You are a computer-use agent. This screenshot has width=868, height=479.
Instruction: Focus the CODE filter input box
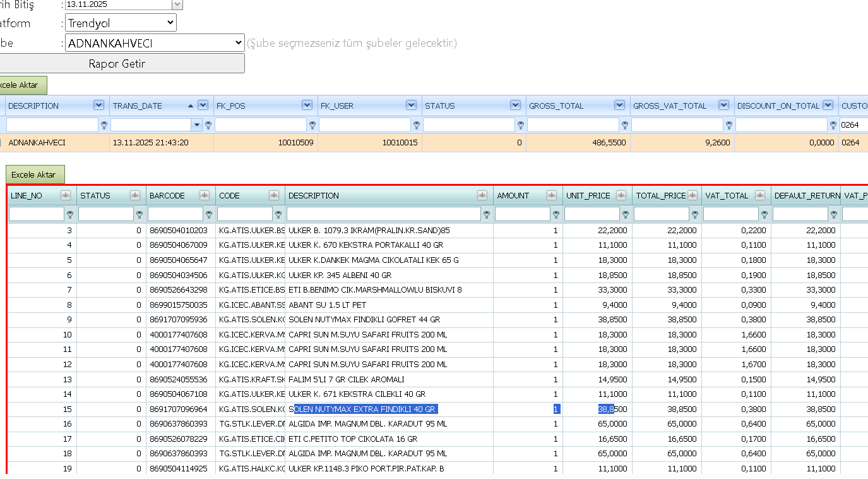tap(245, 215)
